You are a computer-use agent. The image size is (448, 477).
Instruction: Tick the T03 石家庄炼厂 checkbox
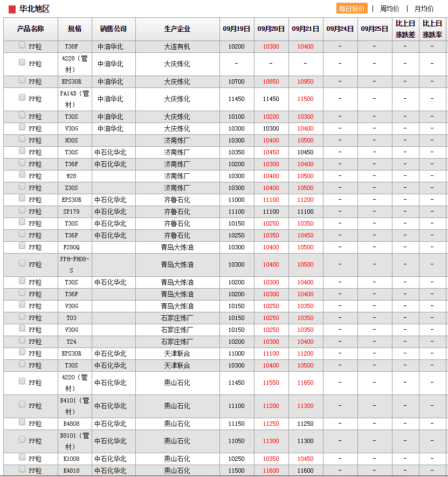coord(22,317)
